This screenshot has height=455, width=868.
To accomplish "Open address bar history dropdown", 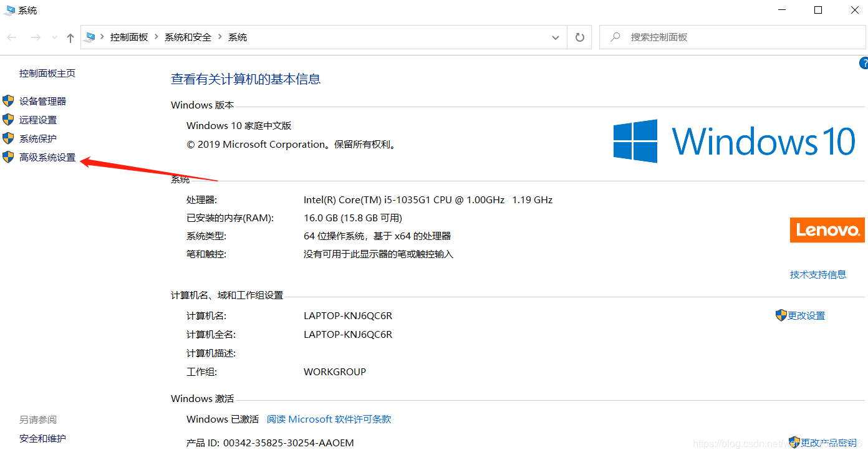I will click(x=556, y=37).
